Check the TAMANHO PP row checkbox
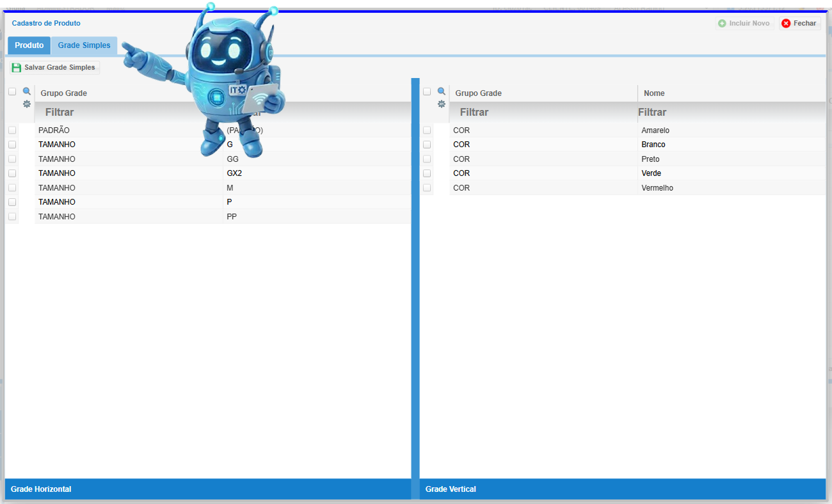 (12, 217)
